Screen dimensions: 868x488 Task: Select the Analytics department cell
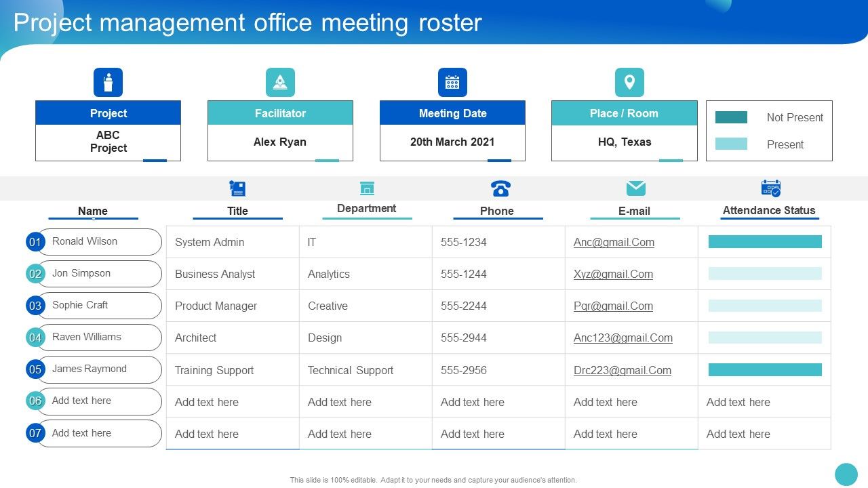point(366,274)
